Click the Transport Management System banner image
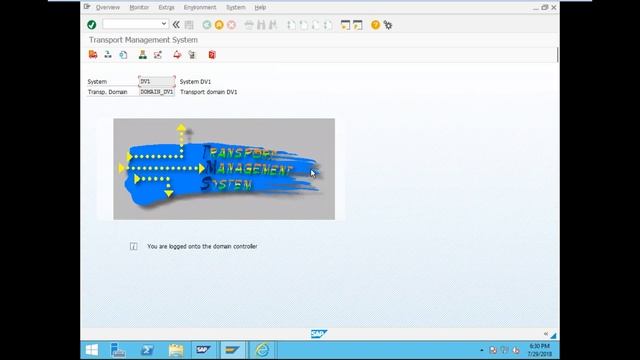 [224, 169]
